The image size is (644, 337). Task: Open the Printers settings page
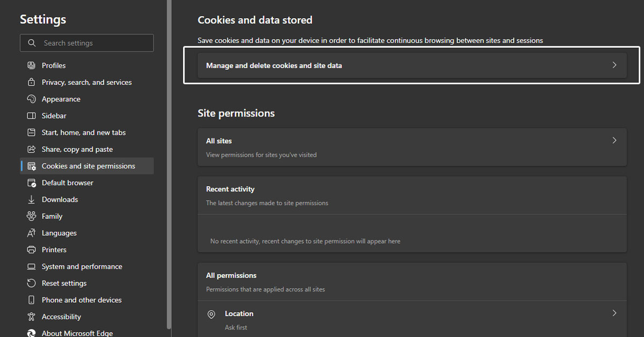[x=87, y=250]
